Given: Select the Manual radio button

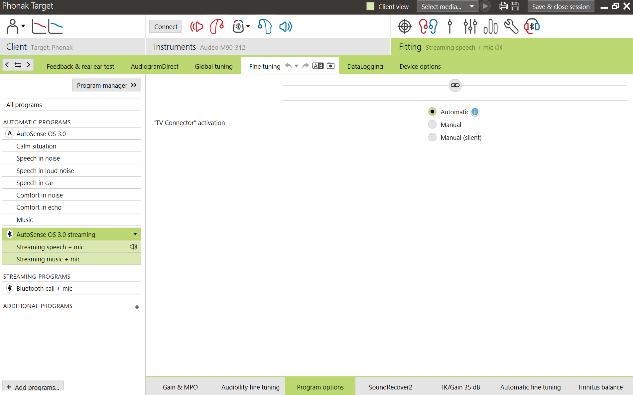Looking at the screenshot, I should [432, 124].
